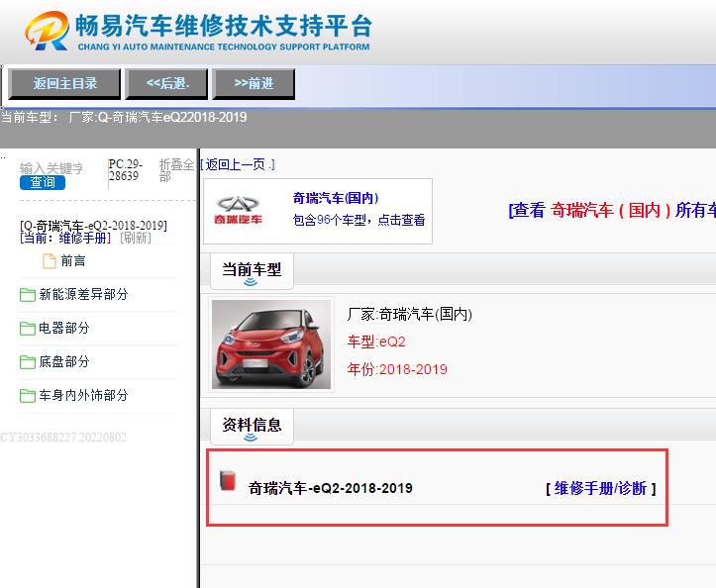Focus the 输入关键字 search field
Image resolution: width=716 pixels, height=588 pixels.
point(51,168)
